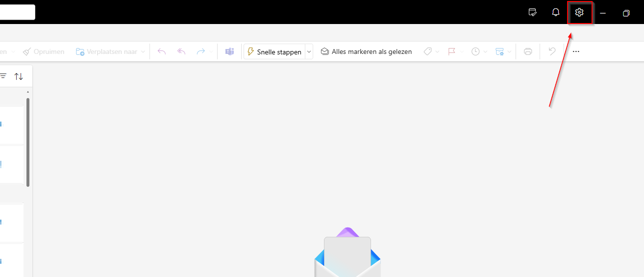Open the Settings gear
Screen dimensions: 644x277
579,13
